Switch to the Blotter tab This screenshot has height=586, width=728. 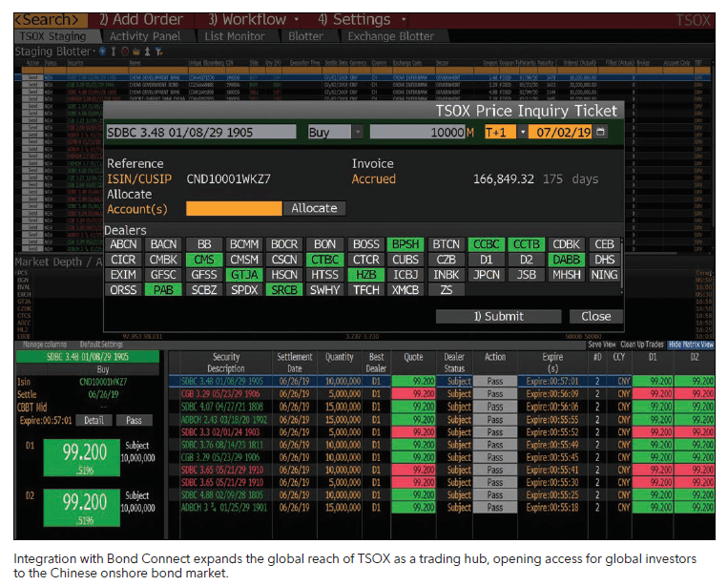tap(305, 36)
